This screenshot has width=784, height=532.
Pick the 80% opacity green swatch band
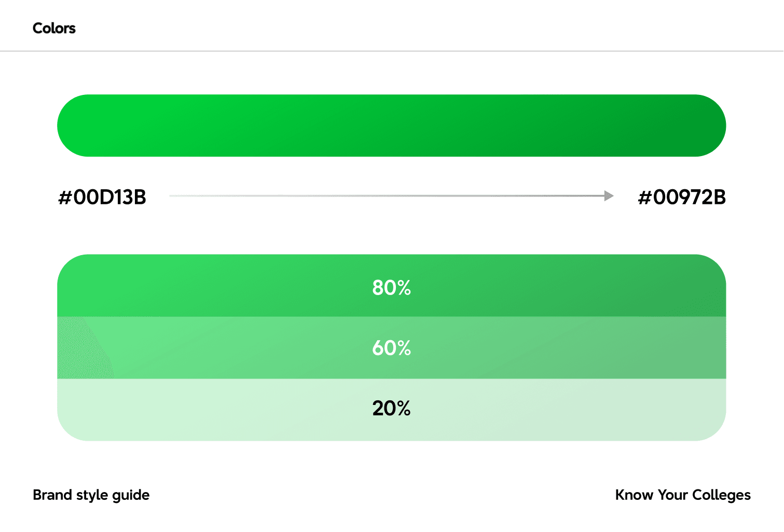click(x=391, y=286)
